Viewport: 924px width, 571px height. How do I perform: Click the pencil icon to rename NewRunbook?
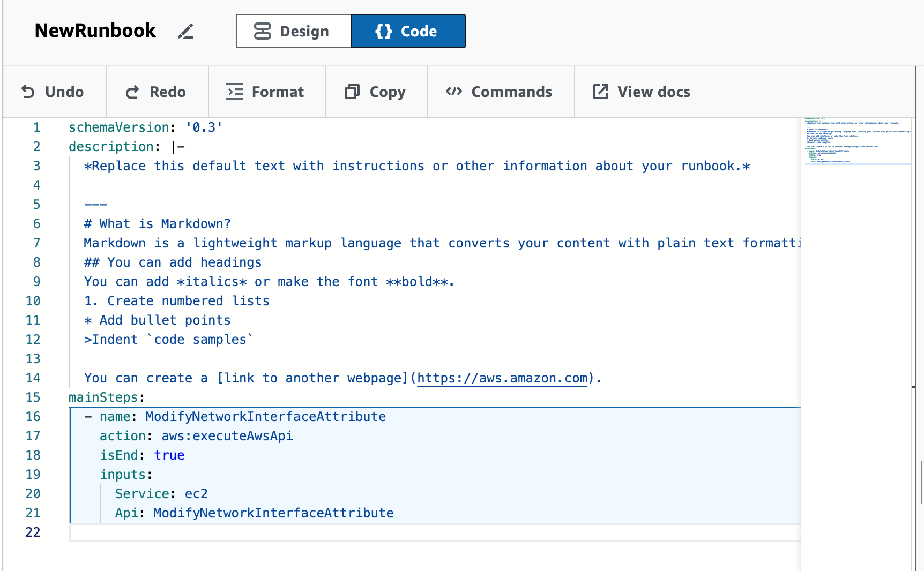pos(185,32)
